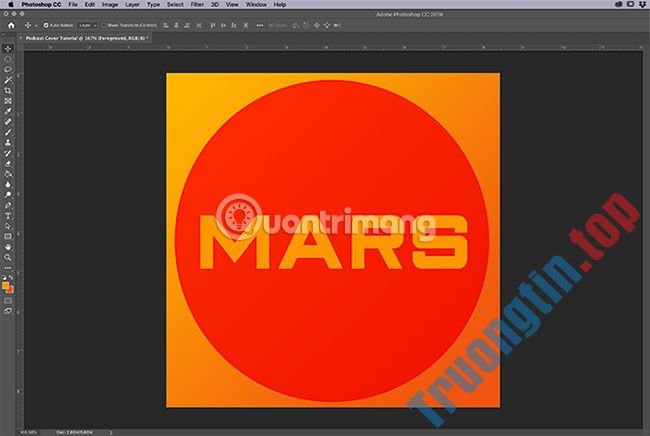Select the Frame tool
650x436 pixels.
pyautogui.click(x=8, y=101)
